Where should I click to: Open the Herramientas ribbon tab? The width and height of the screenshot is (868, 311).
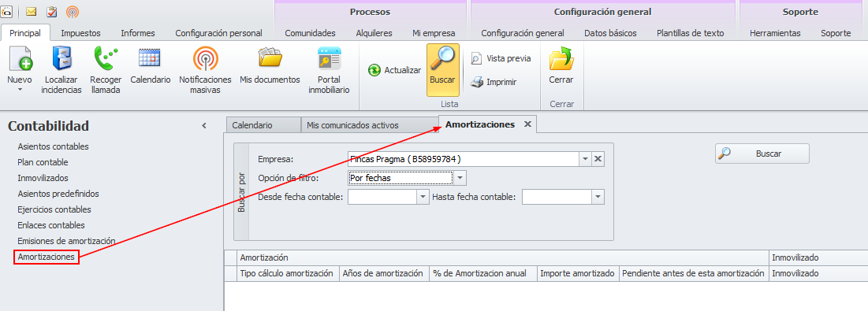775,33
